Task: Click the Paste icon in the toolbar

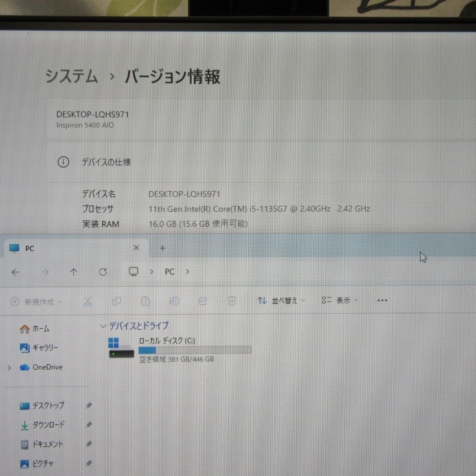Action: point(145,301)
